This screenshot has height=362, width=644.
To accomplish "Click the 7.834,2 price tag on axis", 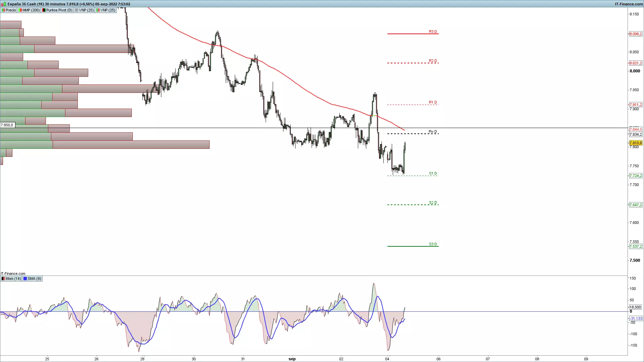I will (636, 134).
